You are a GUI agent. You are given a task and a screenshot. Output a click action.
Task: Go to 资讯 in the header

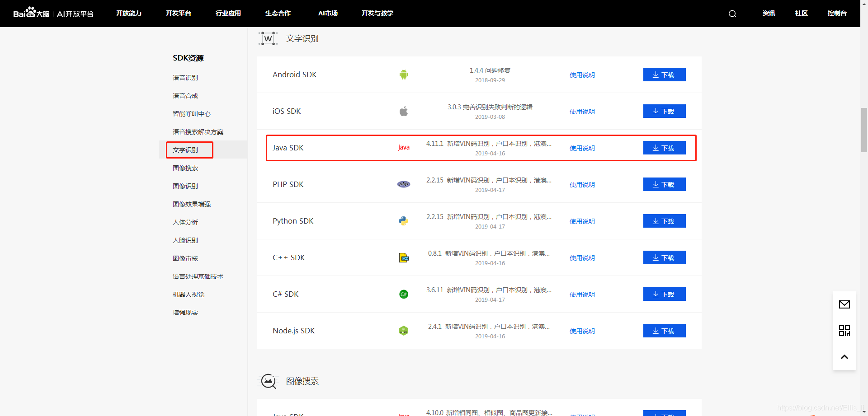click(769, 13)
